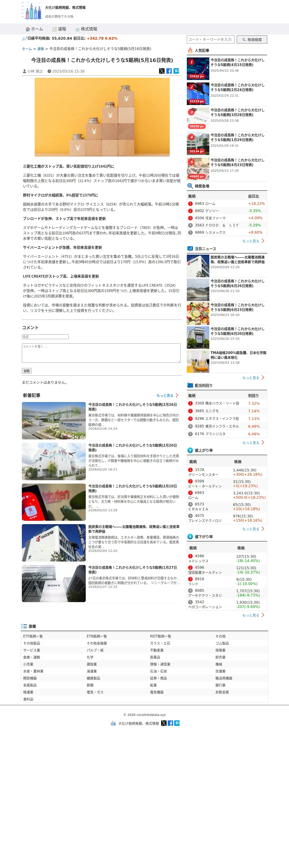289x868 pixels.
Task: Open new article 2月20日発表 thumbnail
Action: (54, 461)
